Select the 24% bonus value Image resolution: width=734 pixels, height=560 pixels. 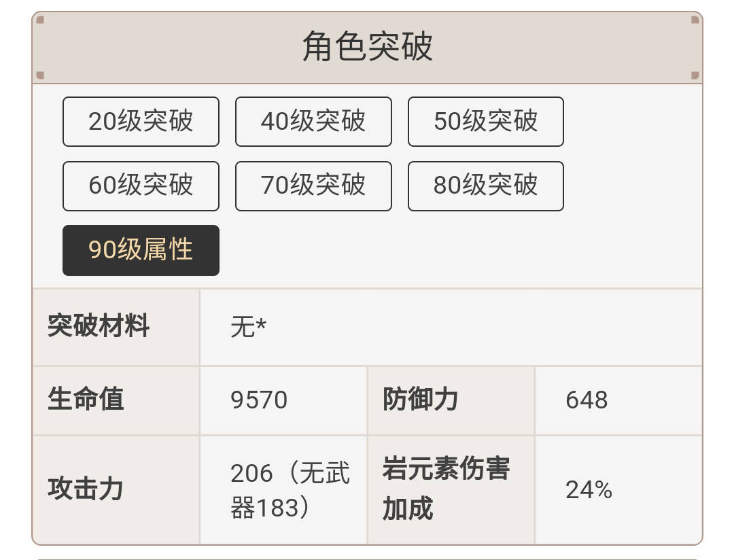(589, 490)
